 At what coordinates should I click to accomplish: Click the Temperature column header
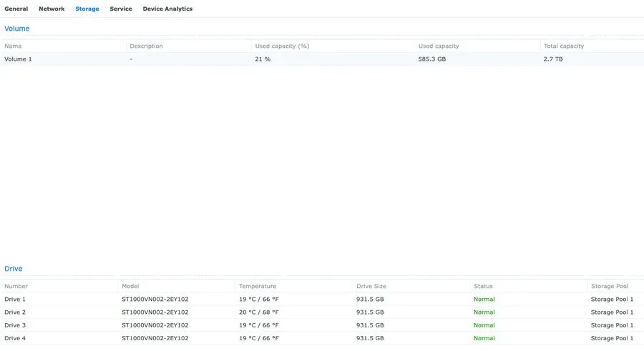[x=258, y=286]
